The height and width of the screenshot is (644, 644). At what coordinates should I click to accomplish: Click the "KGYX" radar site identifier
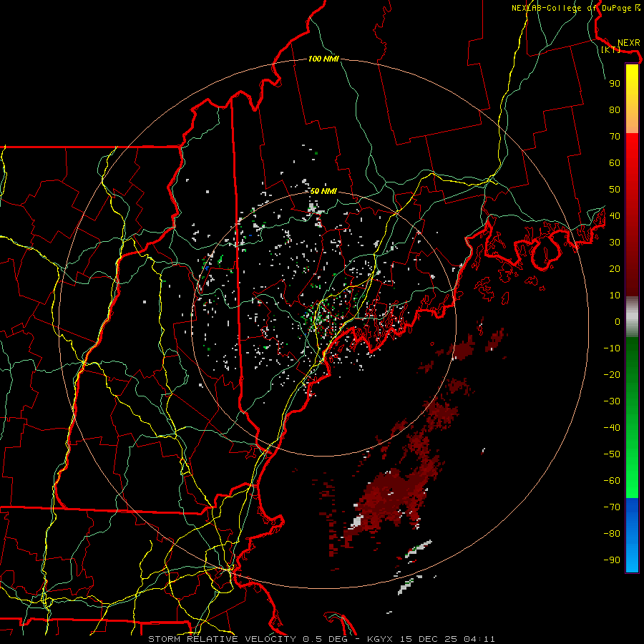point(380,639)
